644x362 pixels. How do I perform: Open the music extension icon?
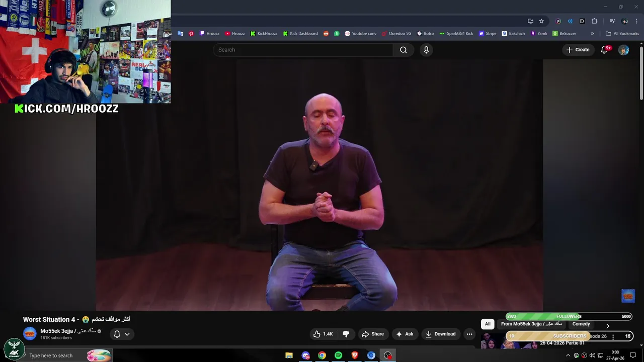558,21
